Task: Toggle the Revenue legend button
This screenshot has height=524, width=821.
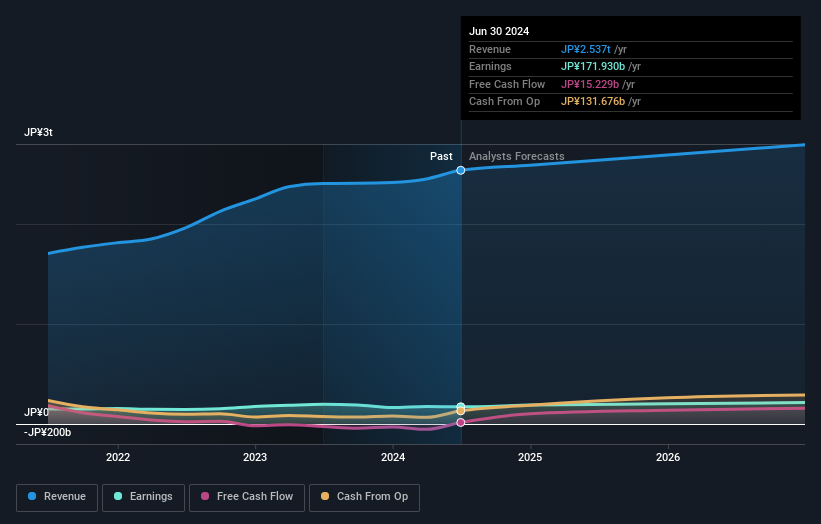Action: coord(57,497)
